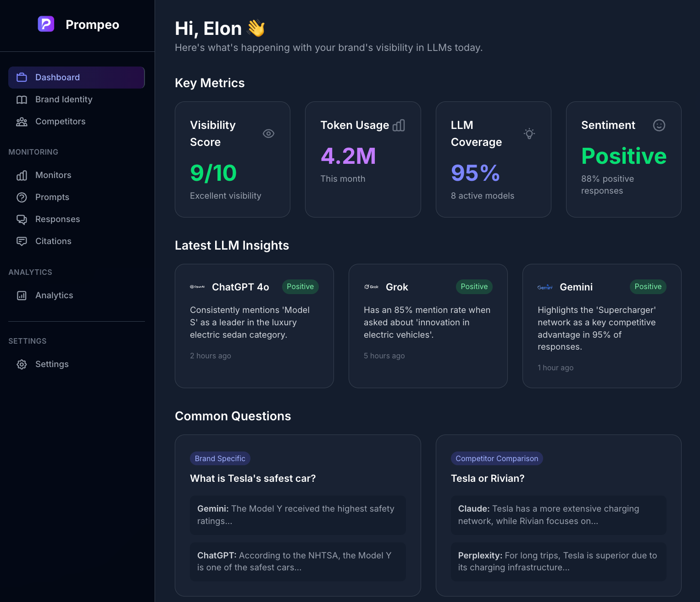Click the Latest LLM Insights heading

(232, 245)
